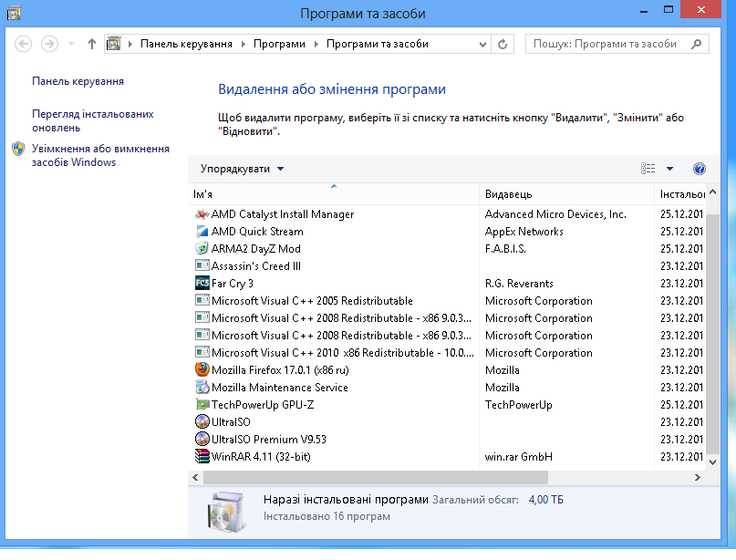Select Microsoft Visual C++ 2005 Redistributable

tap(449, 301)
